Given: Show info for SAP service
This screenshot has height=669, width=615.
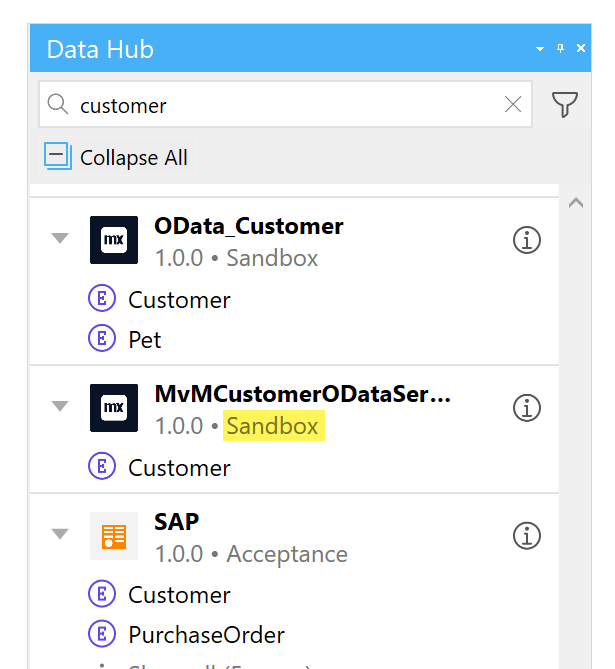Looking at the screenshot, I should [527, 536].
